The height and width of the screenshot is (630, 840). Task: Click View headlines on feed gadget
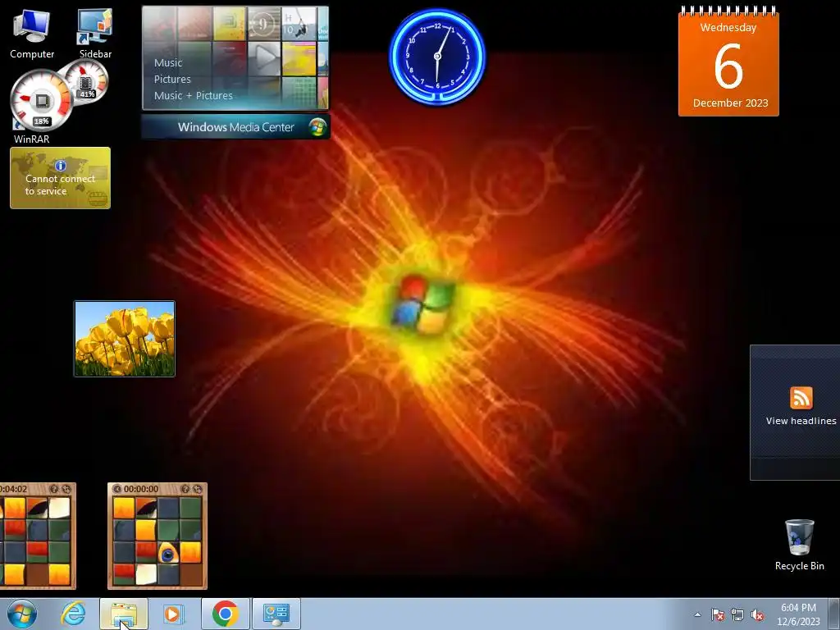[801, 421]
